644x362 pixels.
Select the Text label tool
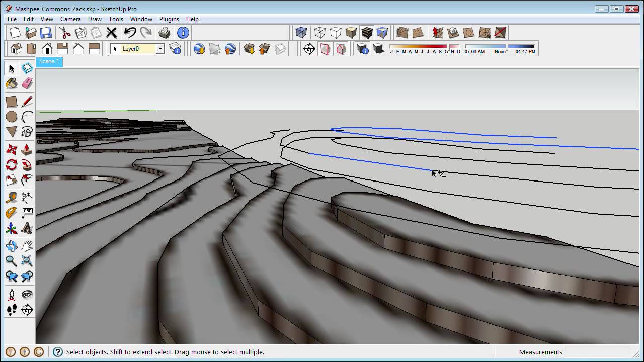27,213
